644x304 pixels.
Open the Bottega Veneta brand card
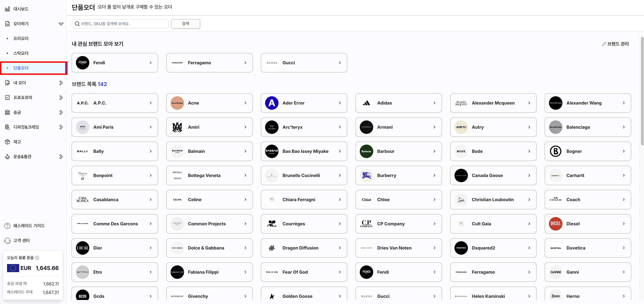[x=209, y=175]
